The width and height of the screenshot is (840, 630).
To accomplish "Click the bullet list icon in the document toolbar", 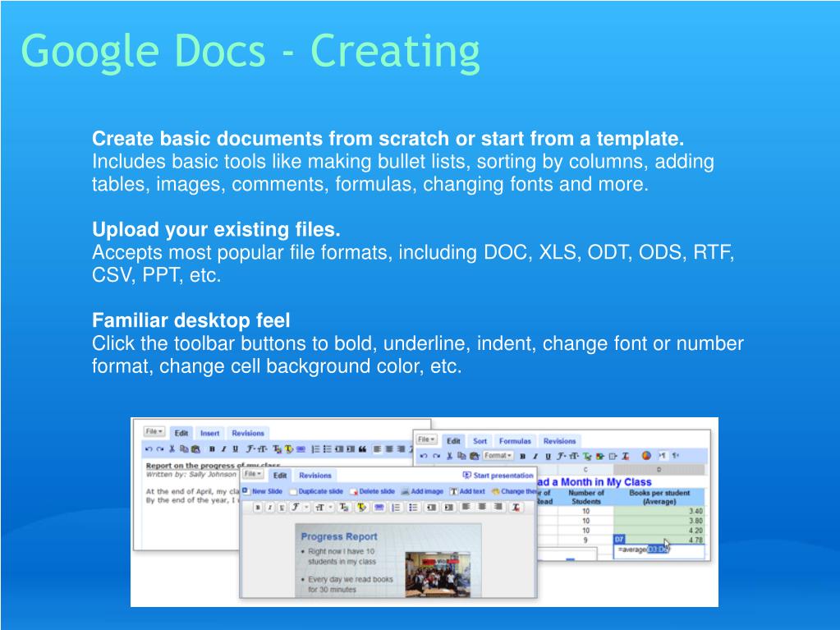I will point(328,449).
